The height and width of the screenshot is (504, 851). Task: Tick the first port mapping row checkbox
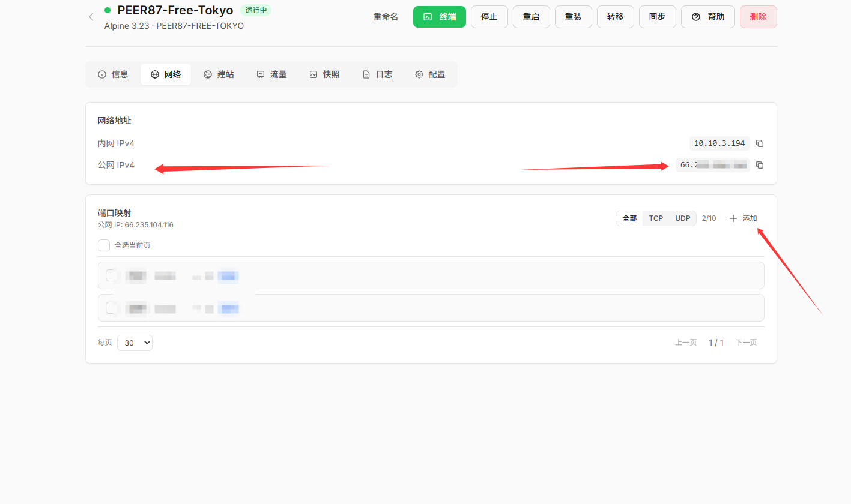click(x=111, y=275)
